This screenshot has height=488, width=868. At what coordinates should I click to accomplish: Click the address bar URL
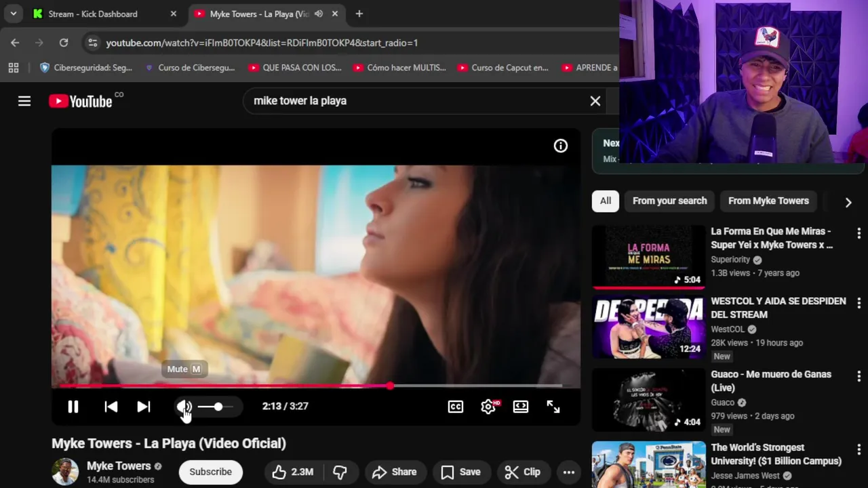[x=262, y=43]
